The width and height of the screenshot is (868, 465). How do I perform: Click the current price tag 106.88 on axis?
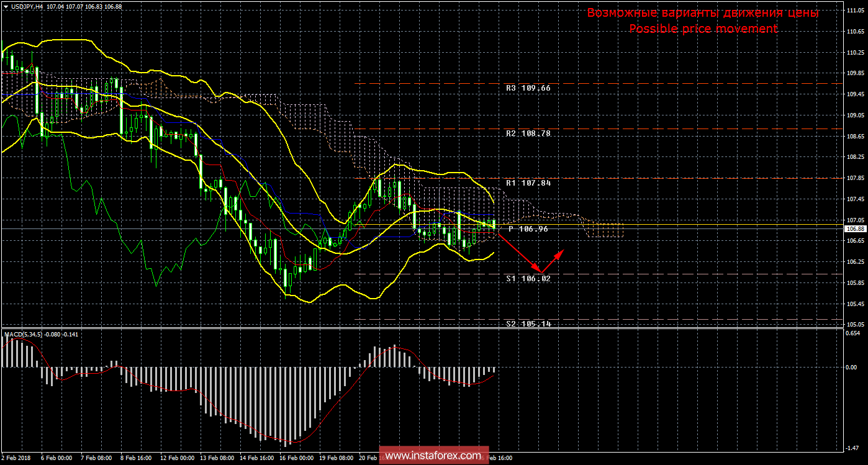pos(854,228)
